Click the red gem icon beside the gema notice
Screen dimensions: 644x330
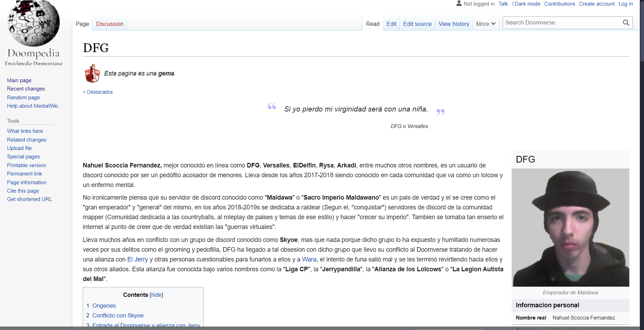click(x=92, y=73)
